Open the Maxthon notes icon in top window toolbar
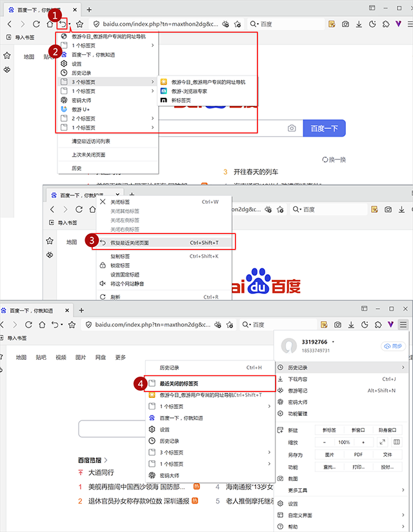The image size is (413, 532). (332, 24)
